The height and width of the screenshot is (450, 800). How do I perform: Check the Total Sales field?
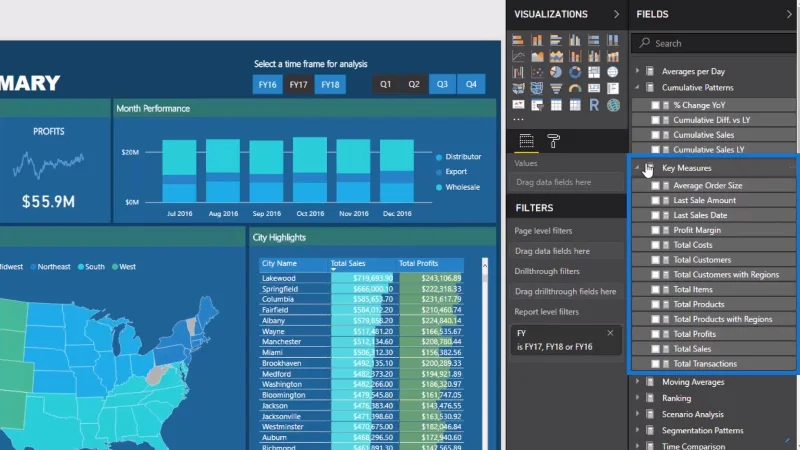656,349
